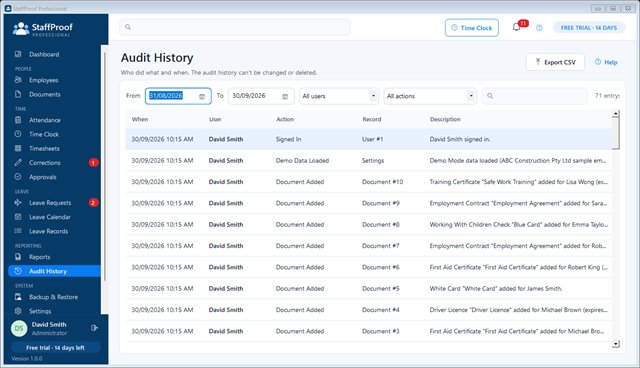Click the global search field at the top
This screenshot has width=640, height=368.
[235, 27]
